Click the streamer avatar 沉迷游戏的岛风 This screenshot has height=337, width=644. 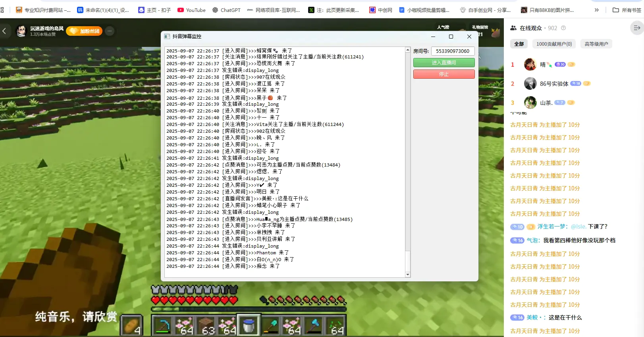click(21, 31)
